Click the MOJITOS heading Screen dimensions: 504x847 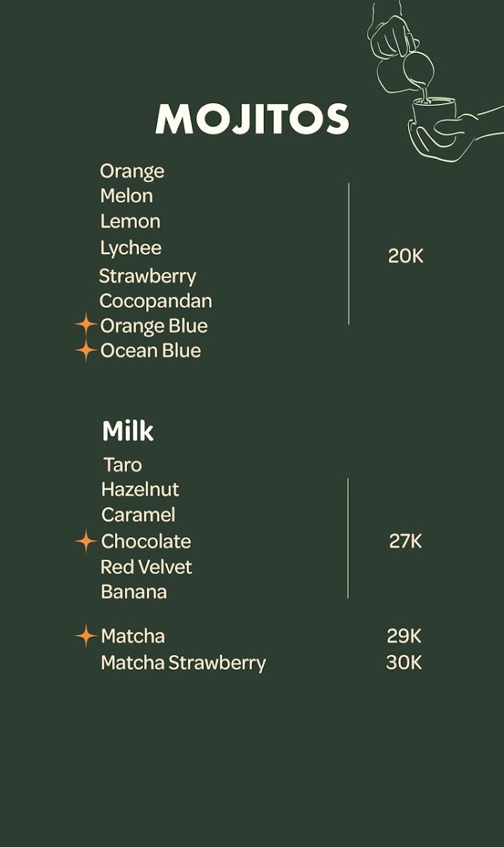[252, 119]
